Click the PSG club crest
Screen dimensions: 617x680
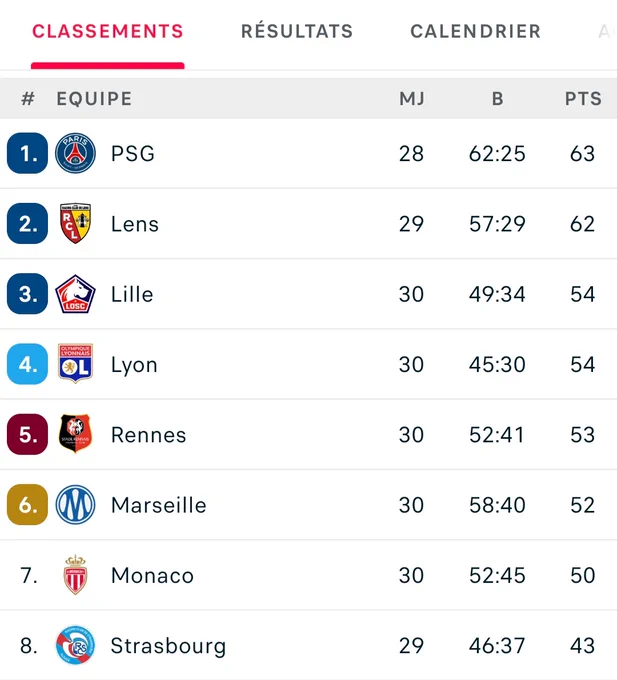(x=75, y=153)
